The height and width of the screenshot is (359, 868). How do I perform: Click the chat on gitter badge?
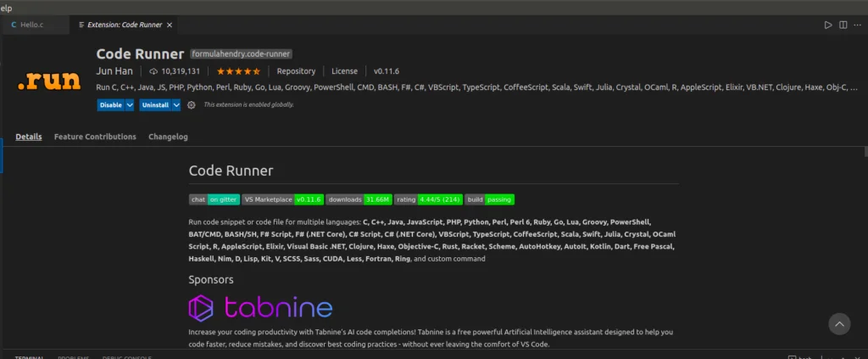(214, 199)
